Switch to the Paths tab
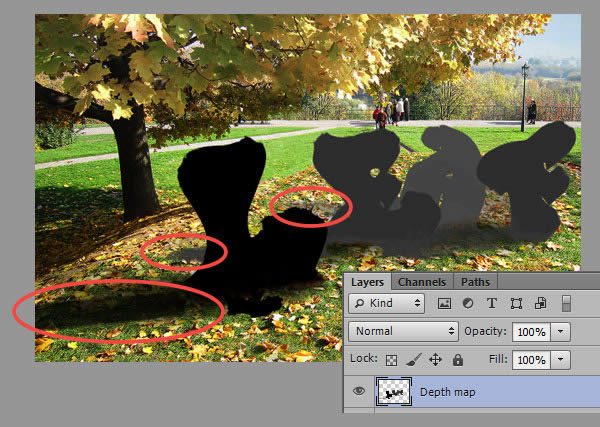The width and height of the screenshot is (600, 427). (475, 282)
